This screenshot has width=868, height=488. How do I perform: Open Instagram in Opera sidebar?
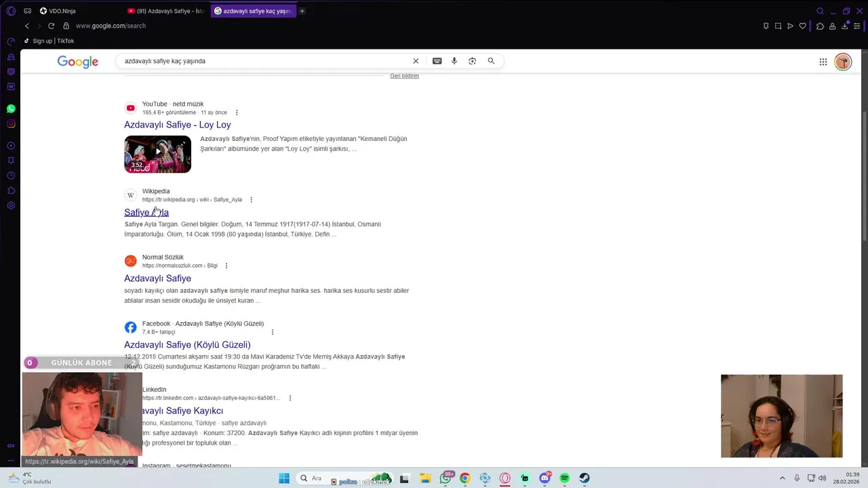coord(11,123)
